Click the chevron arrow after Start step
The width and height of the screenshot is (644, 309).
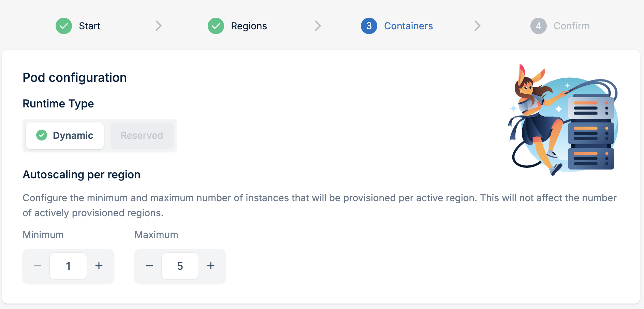coord(159,26)
